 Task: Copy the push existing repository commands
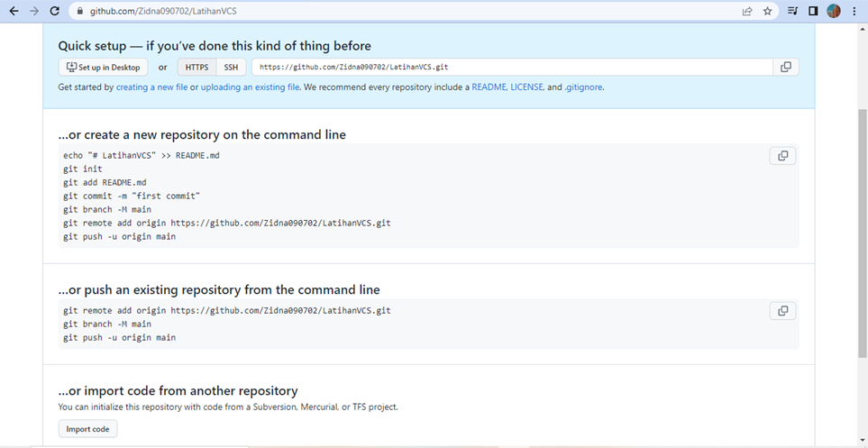point(782,311)
